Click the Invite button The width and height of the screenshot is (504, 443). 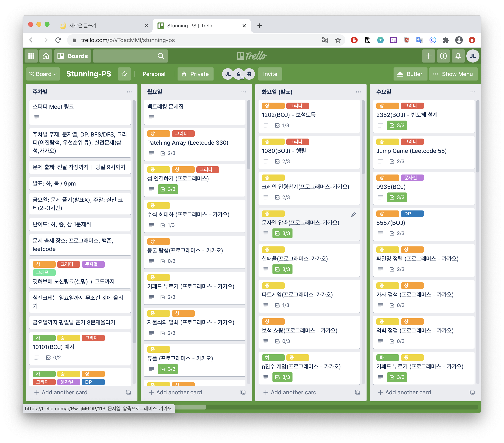270,74
